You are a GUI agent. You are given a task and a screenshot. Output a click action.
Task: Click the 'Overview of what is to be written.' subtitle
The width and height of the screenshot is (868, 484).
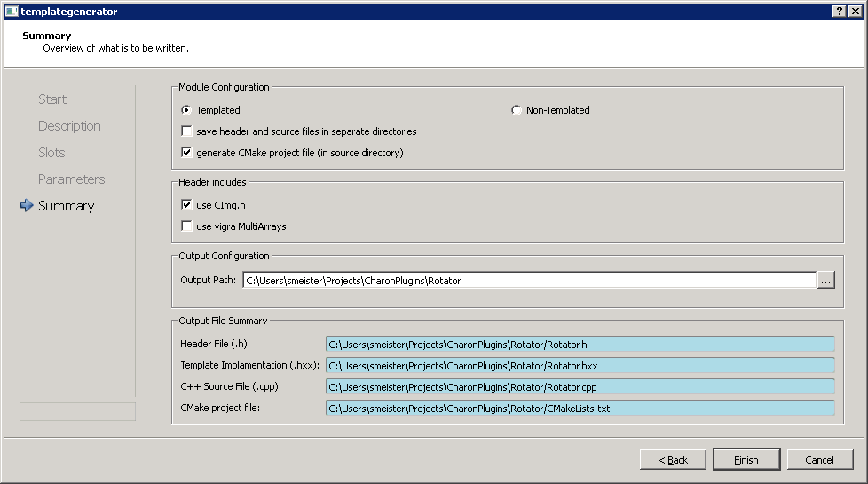pyautogui.click(x=115, y=48)
